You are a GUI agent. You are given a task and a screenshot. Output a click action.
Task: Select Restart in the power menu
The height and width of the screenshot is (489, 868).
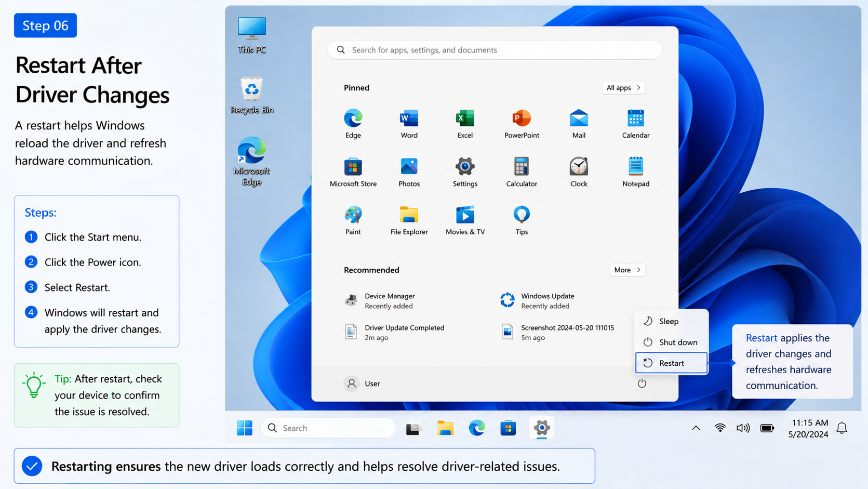pos(671,363)
